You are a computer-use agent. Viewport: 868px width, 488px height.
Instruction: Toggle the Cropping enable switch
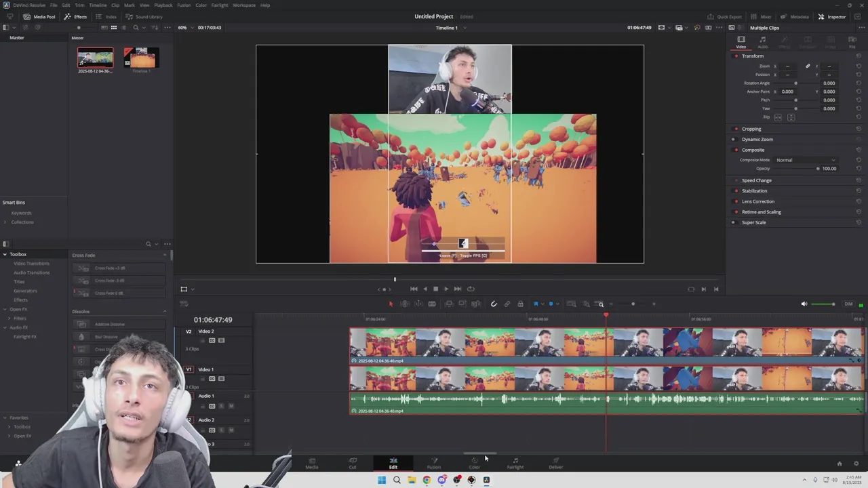[x=736, y=129]
